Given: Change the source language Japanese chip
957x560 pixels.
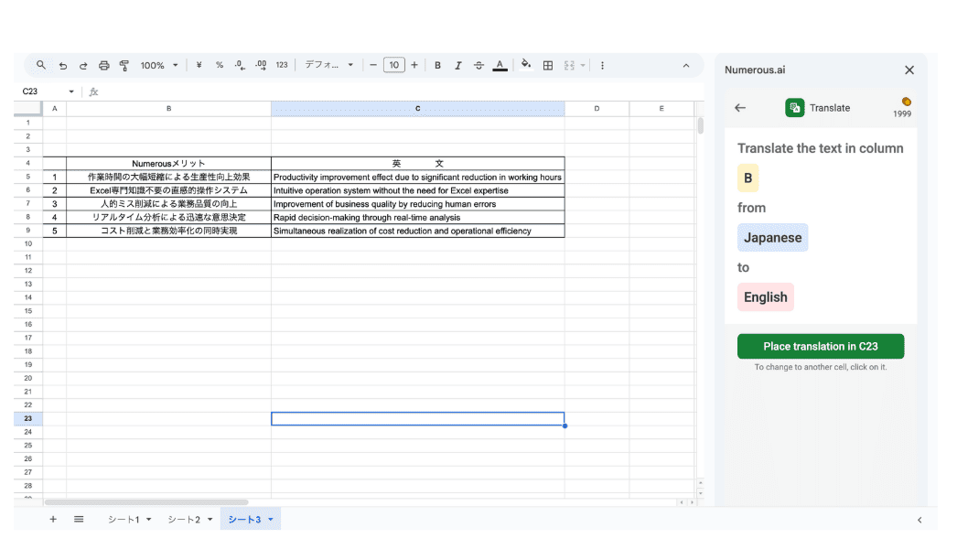Looking at the screenshot, I should point(773,238).
